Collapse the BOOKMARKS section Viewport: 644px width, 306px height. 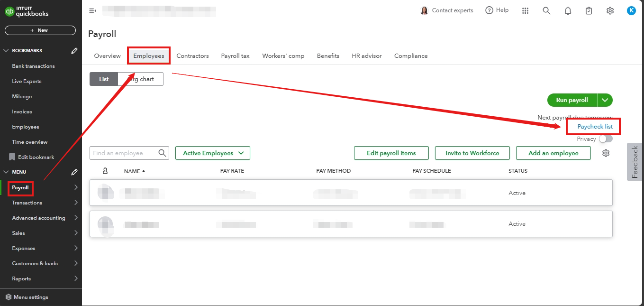pos(6,50)
